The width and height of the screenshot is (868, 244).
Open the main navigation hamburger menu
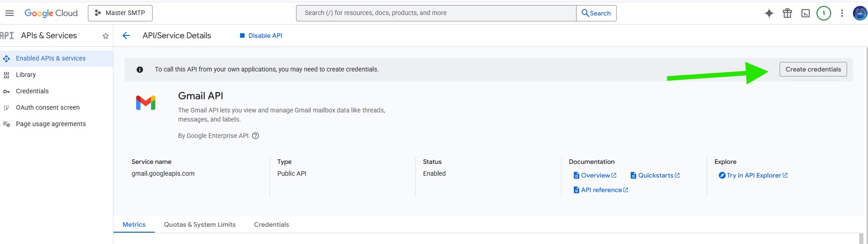point(9,13)
